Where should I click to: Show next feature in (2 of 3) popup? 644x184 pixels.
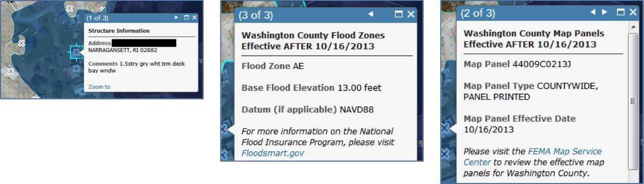604,12
